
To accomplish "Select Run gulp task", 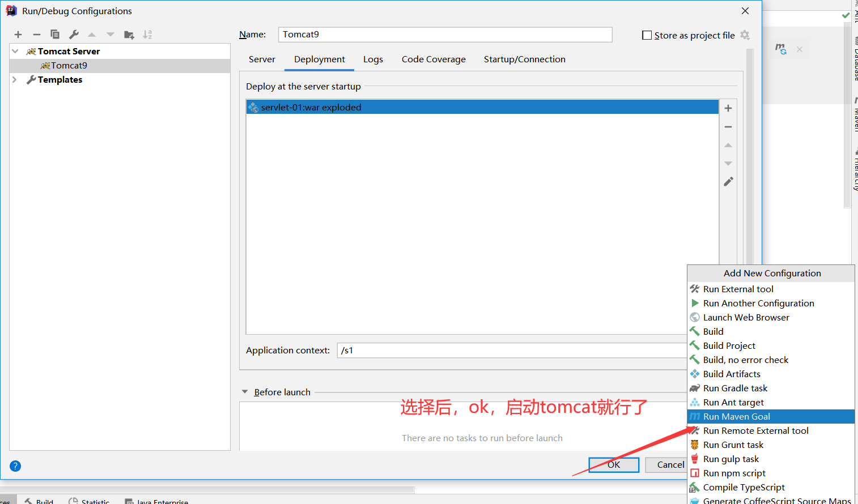I will click(771, 459).
